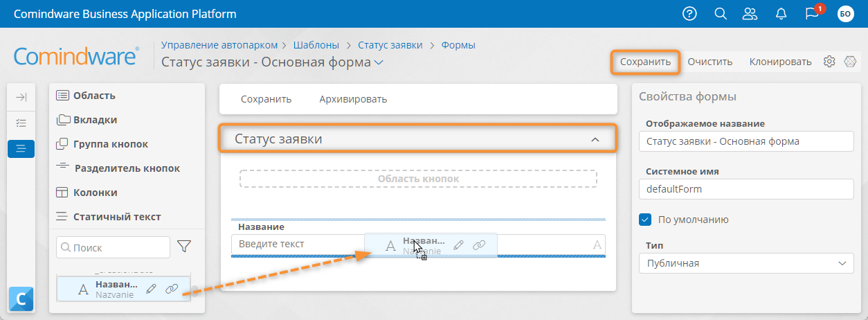Toggle the По умолчанию checkbox
The image size is (868, 320).
point(646,220)
